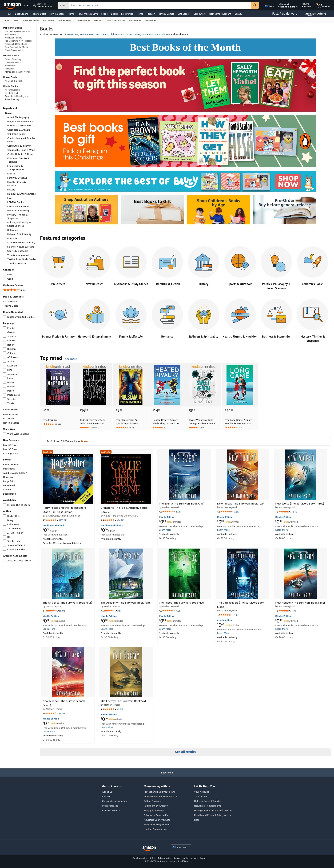Open the See more link beside Top rated
334x868 pixels.
(x=71, y=359)
